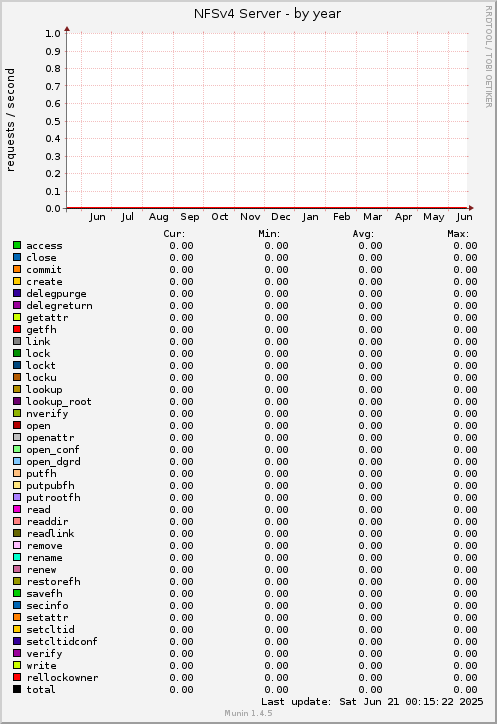The width and height of the screenshot is (497, 724).
Task: Click the 'lookup' legend label
Action: [44, 390]
